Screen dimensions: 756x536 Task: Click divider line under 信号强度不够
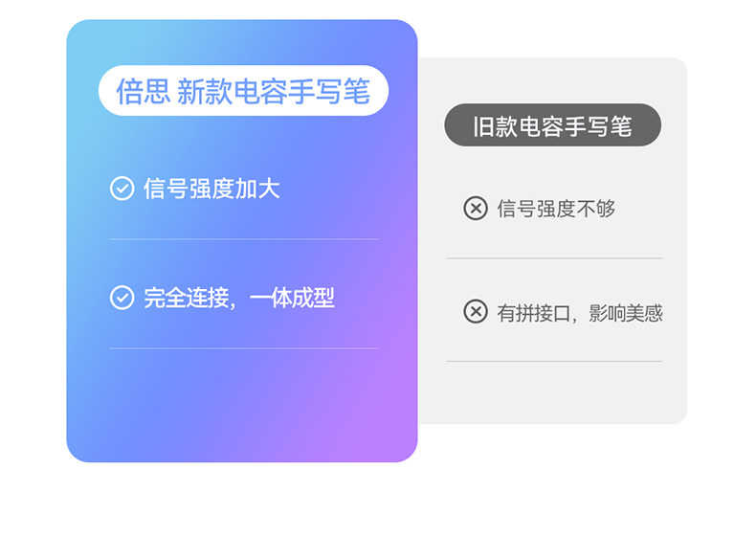(554, 258)
